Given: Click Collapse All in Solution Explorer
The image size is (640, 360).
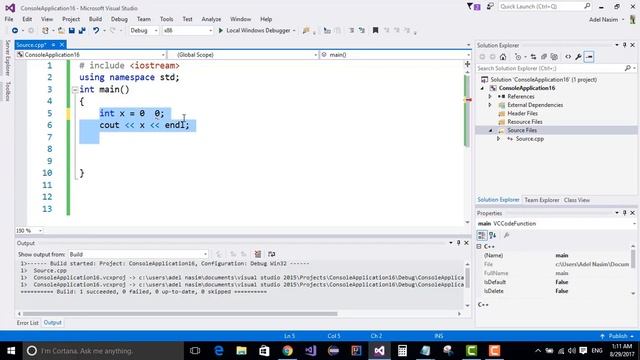Looking at the screenshot, I should [x=544, y=57].
